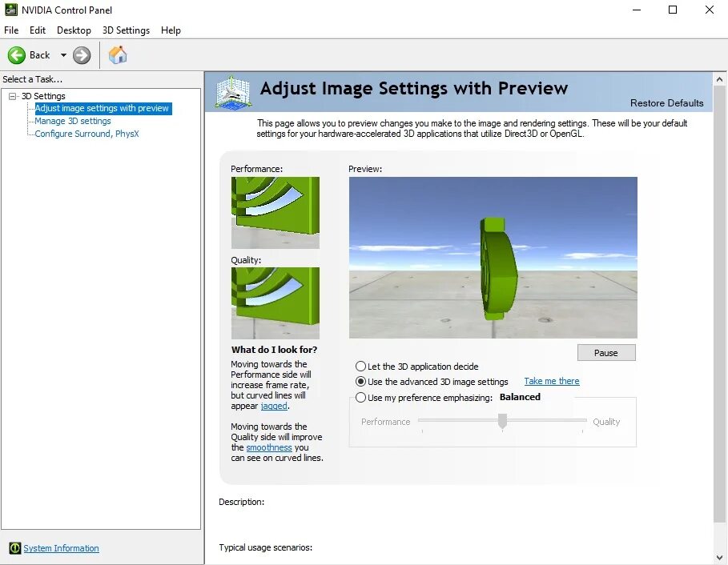Viewport: 728px width, 565px height.
Task: Close the NVIDIA Control Panel window
Action: pos(710,10)
